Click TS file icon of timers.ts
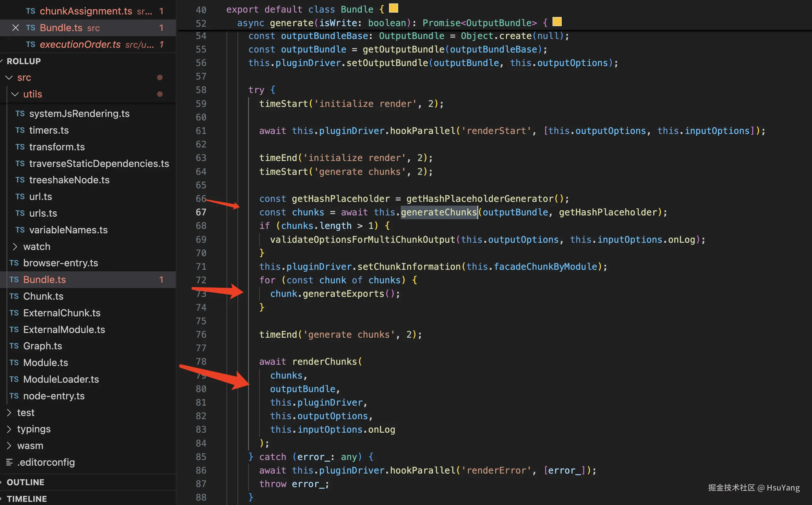 tap(20, 130)
